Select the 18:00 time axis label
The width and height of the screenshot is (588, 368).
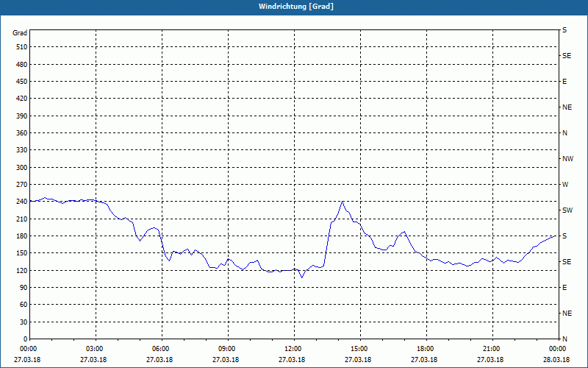click(425, 349)
